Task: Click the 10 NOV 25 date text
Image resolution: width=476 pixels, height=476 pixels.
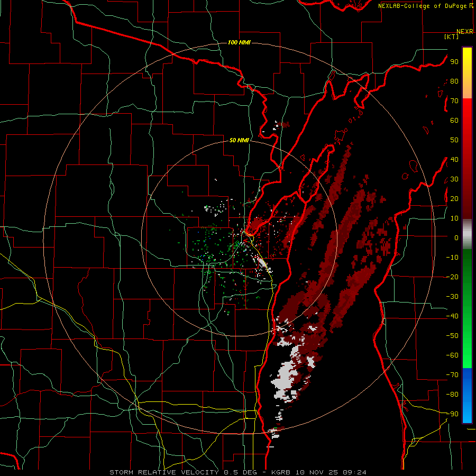Action: 317,472
